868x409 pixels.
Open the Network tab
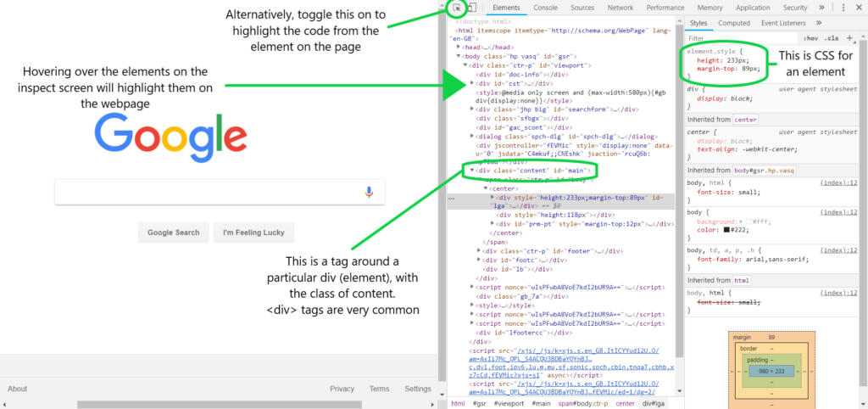[x=620, y=8]
